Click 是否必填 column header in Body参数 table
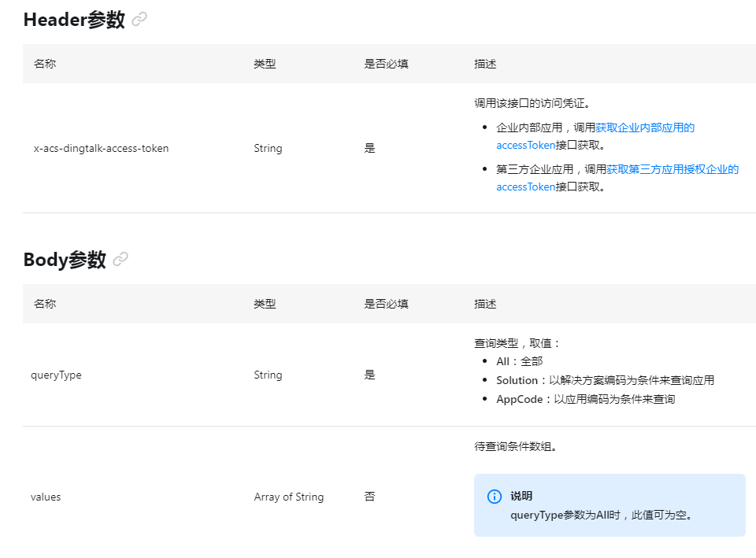The image size is (756, 558). (x=386, y=304)
